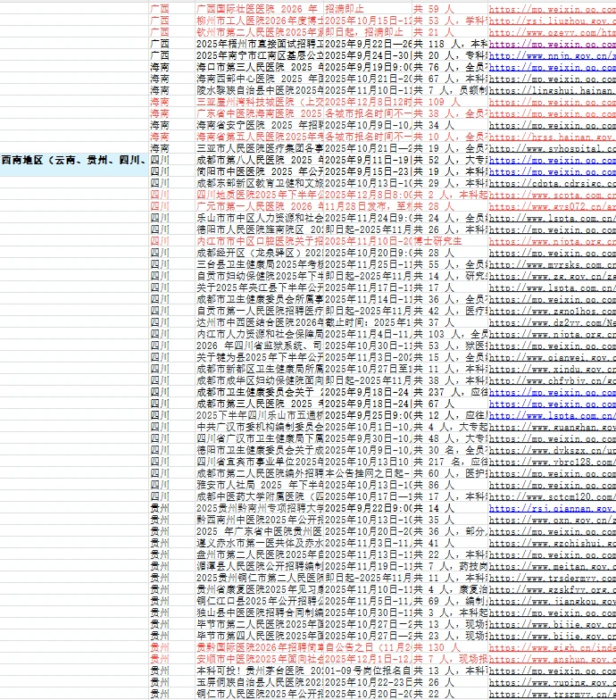Open the cdpta.cdrsjsc link
This screenshot has height=700, width=616.
(552, 183)
